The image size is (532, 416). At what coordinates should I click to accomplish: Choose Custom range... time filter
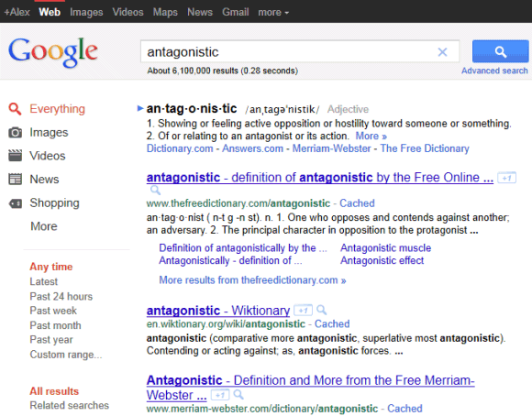click(x=66, y=355)
